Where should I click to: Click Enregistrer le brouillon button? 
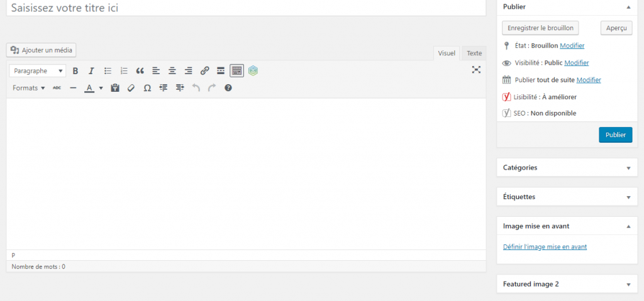pyautogui.click(x=540, y=28)
